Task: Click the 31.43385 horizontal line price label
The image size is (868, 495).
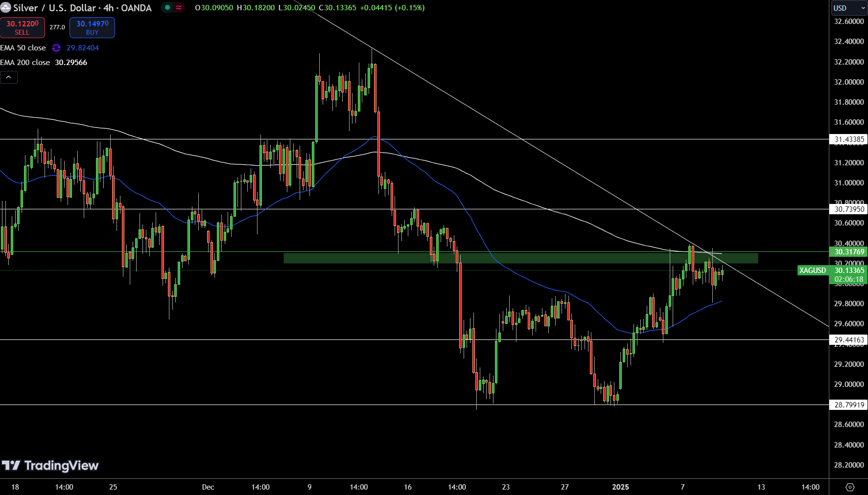Action: (x=849, y=139)
